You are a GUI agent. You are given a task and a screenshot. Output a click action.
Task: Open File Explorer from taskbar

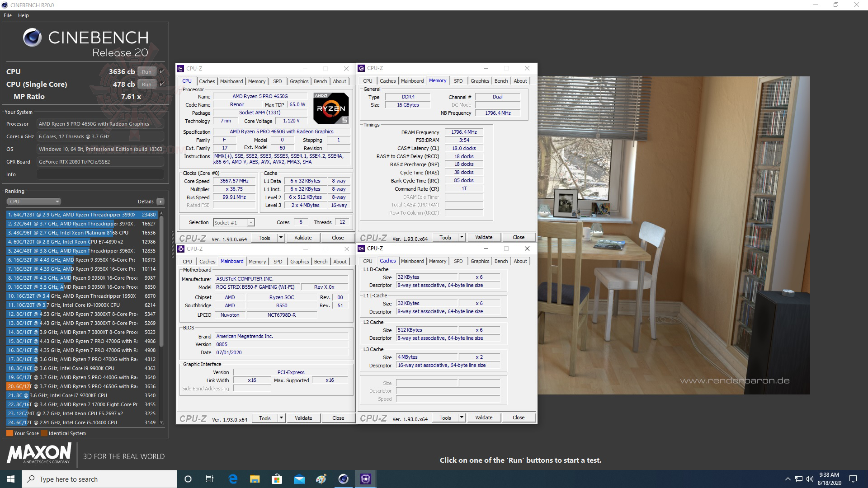[x=255, y=479]
